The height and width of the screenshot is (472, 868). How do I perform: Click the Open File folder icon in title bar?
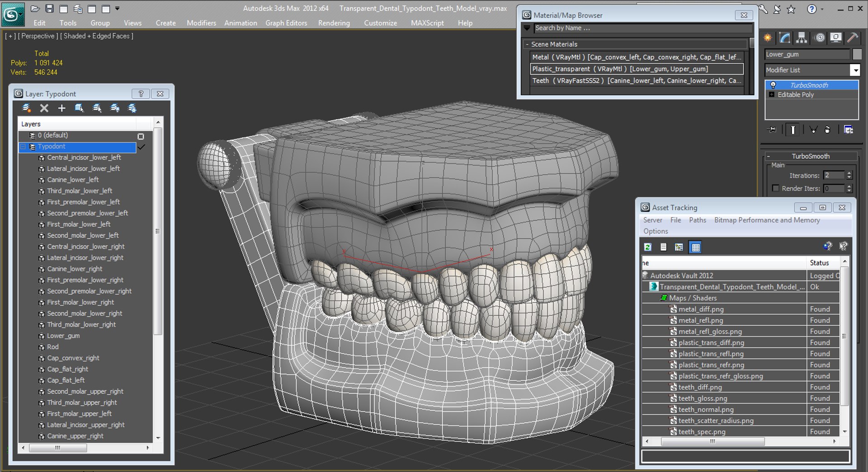click(x=35, y=9)
